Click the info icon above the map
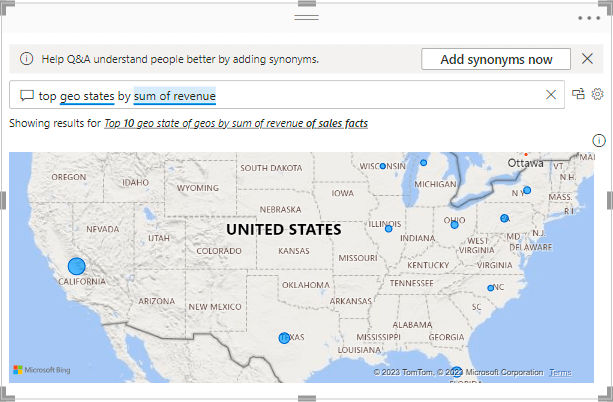Viewport: 613px width, 402px height. (x=599, y=140)
